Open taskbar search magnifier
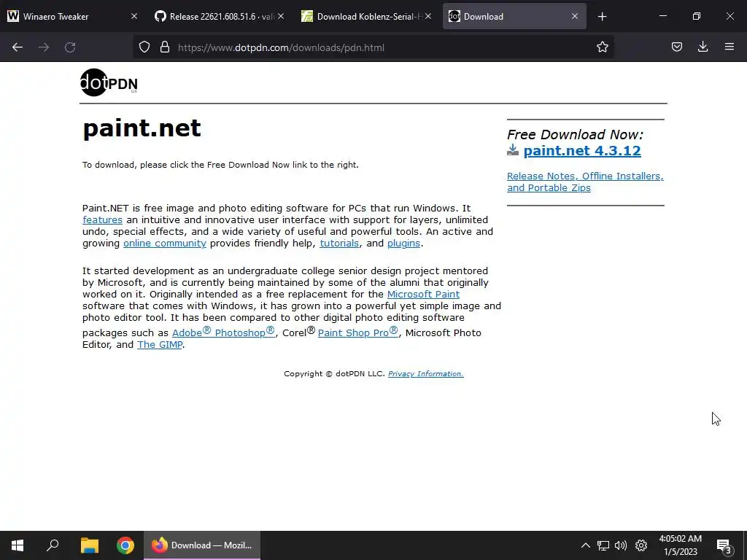 [x=53, y=545]
